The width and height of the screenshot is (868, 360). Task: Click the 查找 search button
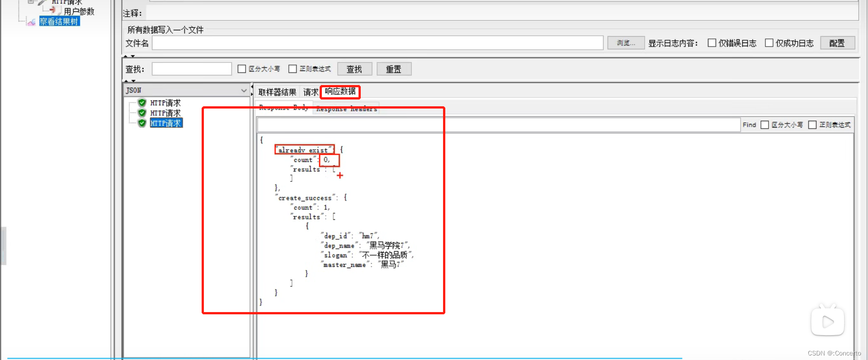coord(354,69)
